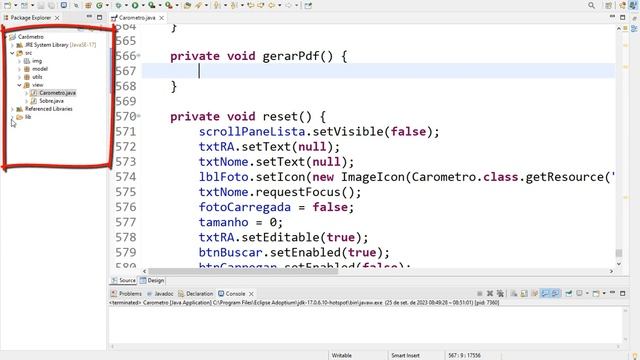Maximize the Package Explorer panel
This screenshot has height=360, width=640.
click(x=99, y=17)
